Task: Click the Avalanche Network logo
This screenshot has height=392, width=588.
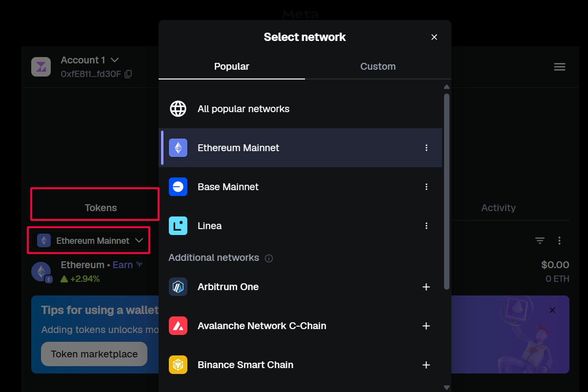Action: [x=178, y=326]
